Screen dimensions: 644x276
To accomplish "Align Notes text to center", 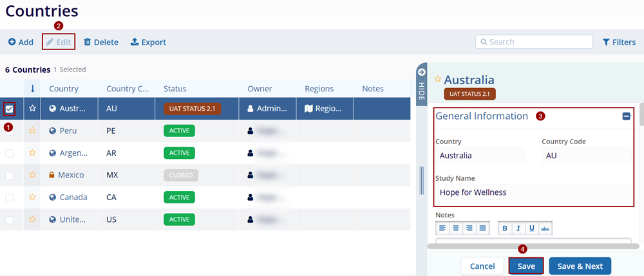I will (456, 228).
